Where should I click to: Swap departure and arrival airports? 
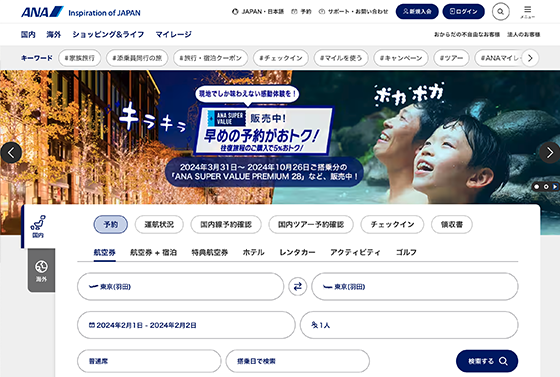click(298, 286)
